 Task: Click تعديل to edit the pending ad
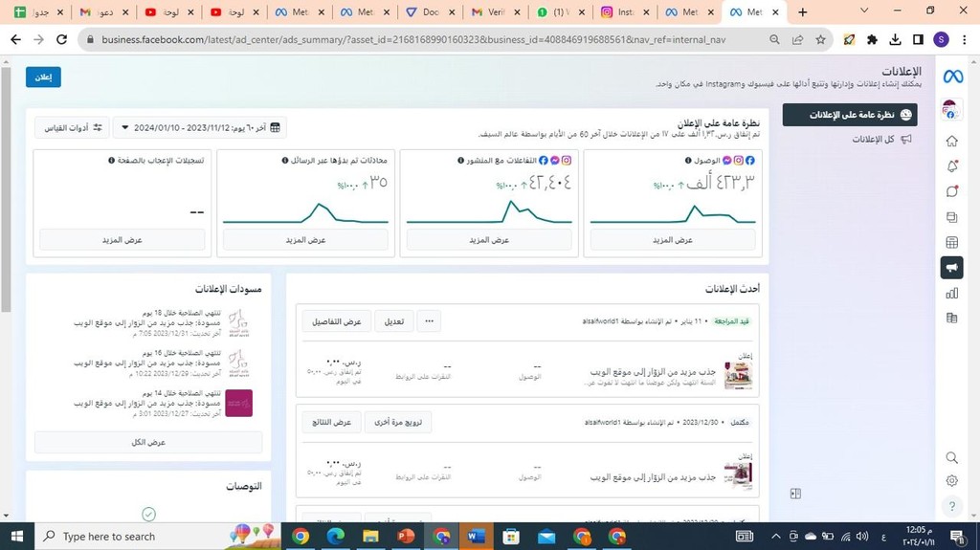coord(393,321)
